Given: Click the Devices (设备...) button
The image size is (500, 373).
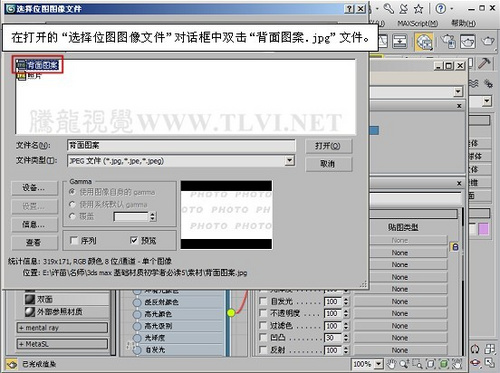Looking at the screenshot, I should [34, 188].
